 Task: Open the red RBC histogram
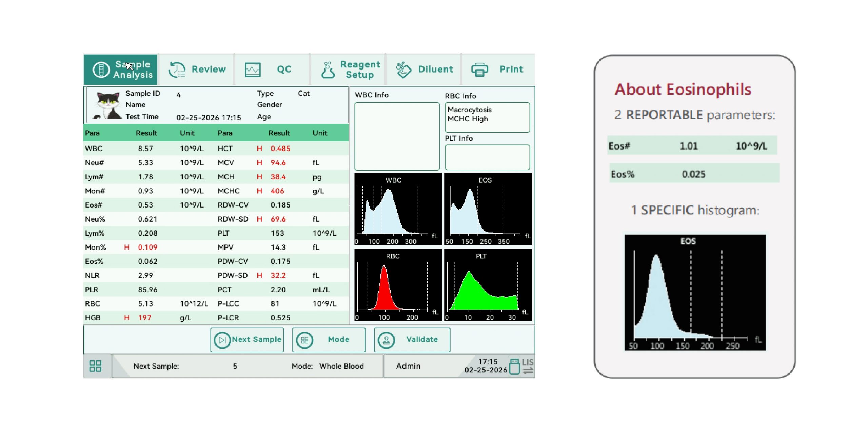point(398,285)
